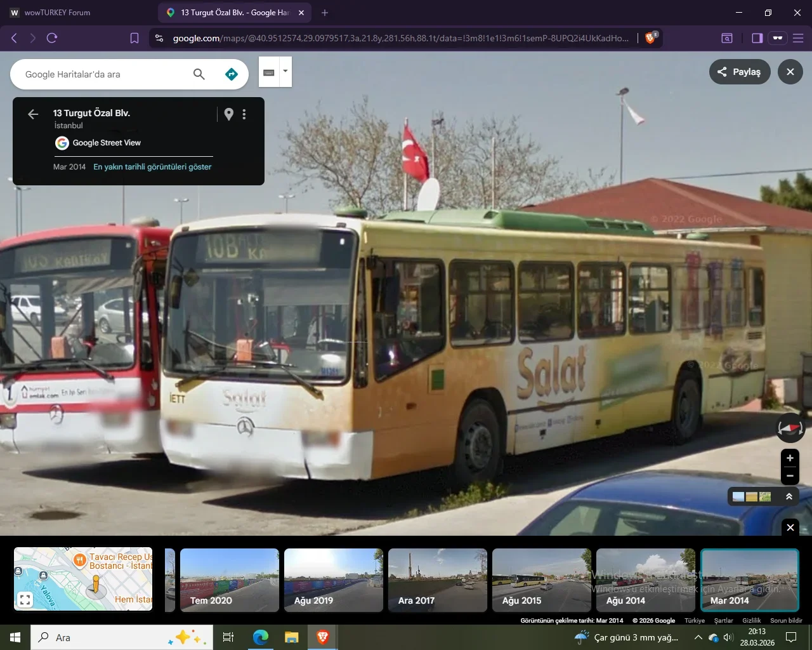Open the dropdown arrow next to the keyboard icon
812x650 pixels.
(285, 71)
